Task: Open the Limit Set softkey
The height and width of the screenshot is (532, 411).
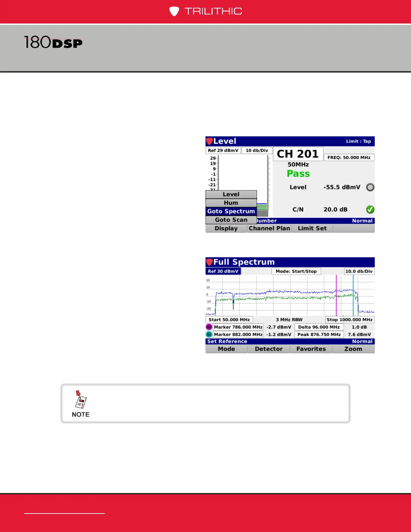Action: (312, 228)
